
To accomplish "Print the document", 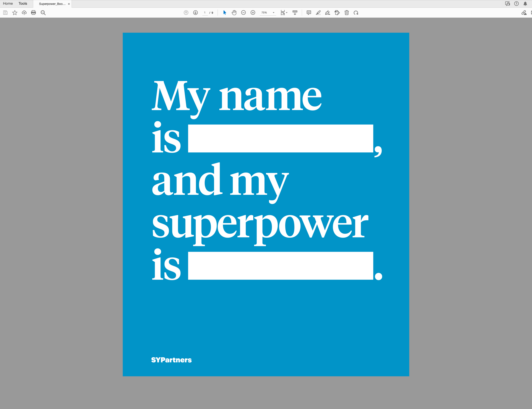I will coord(34,13).
